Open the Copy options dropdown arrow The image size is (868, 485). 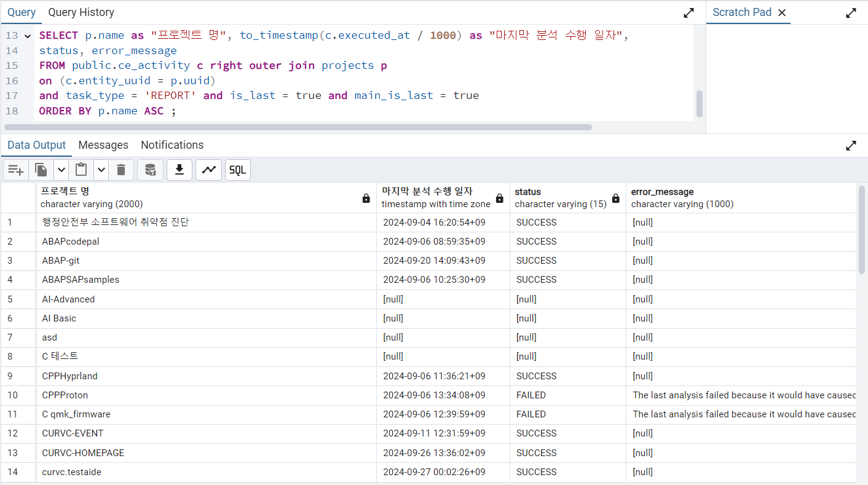[x=61, y=170]
